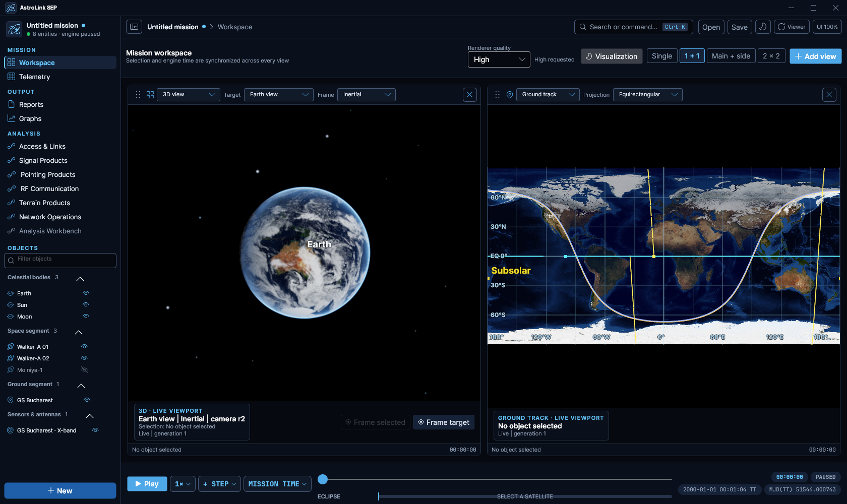847x504 pixels.
Task: Open Signal Products analysis
Action: coord(60,160)
